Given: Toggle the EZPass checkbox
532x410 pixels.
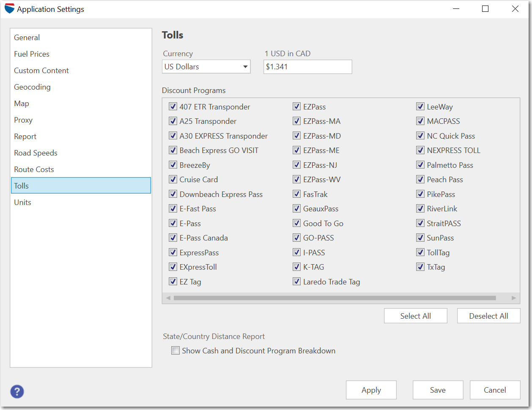Looking at the screenshot, I should pos(297,107).
